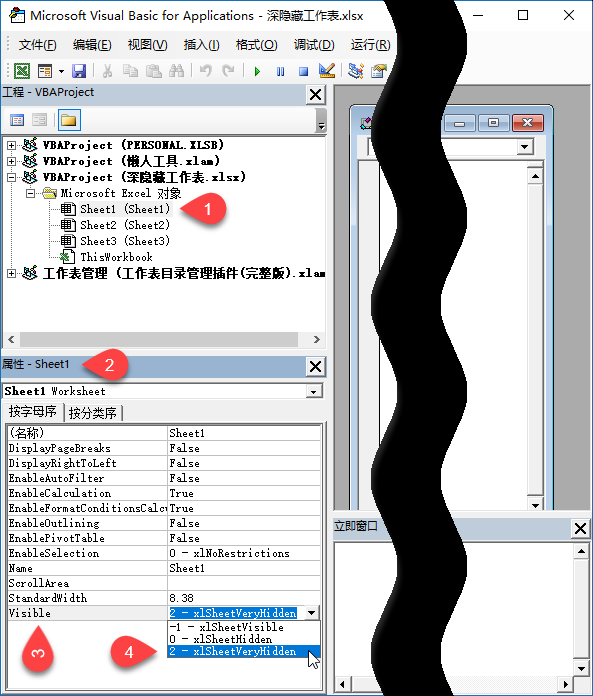Switch to 按字母序 tab
593x696 pixels.
(x=33, y=411)
